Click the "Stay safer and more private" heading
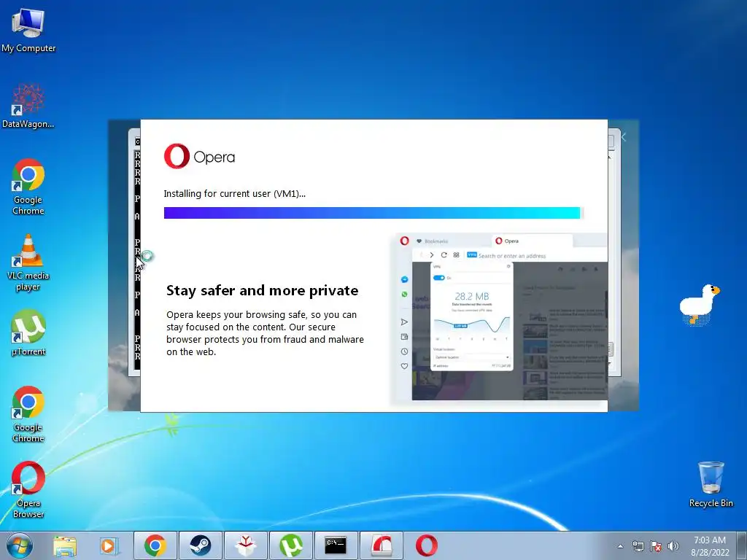747x560 pixels. 262,290
